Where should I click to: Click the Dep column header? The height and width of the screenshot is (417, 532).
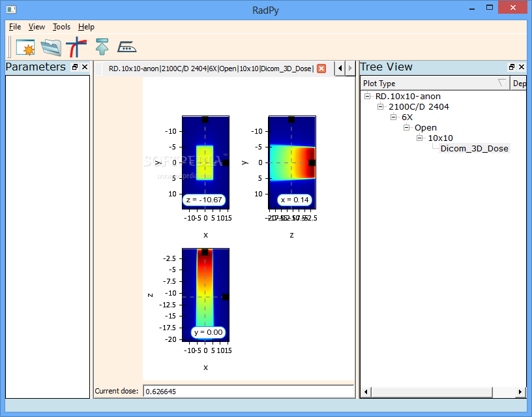pyautogui.click(x=519, y=83)
